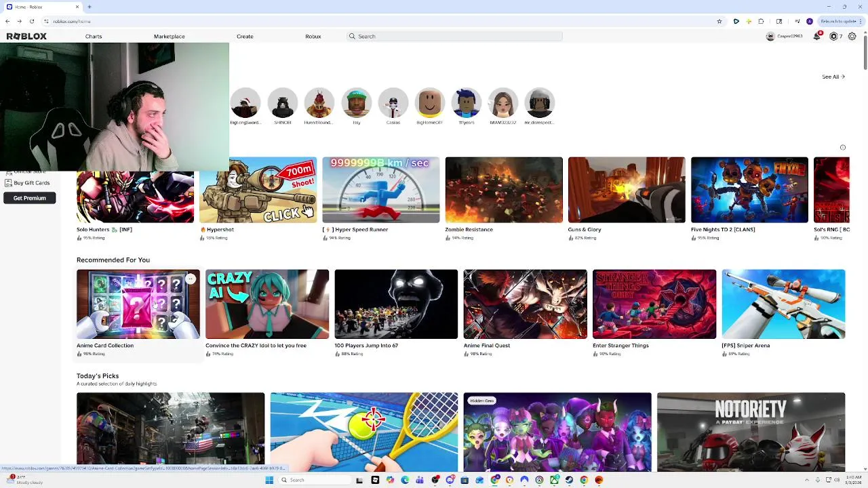Open Roblox settings gear icon
This screenshot has height=488, width=868.
852,36
